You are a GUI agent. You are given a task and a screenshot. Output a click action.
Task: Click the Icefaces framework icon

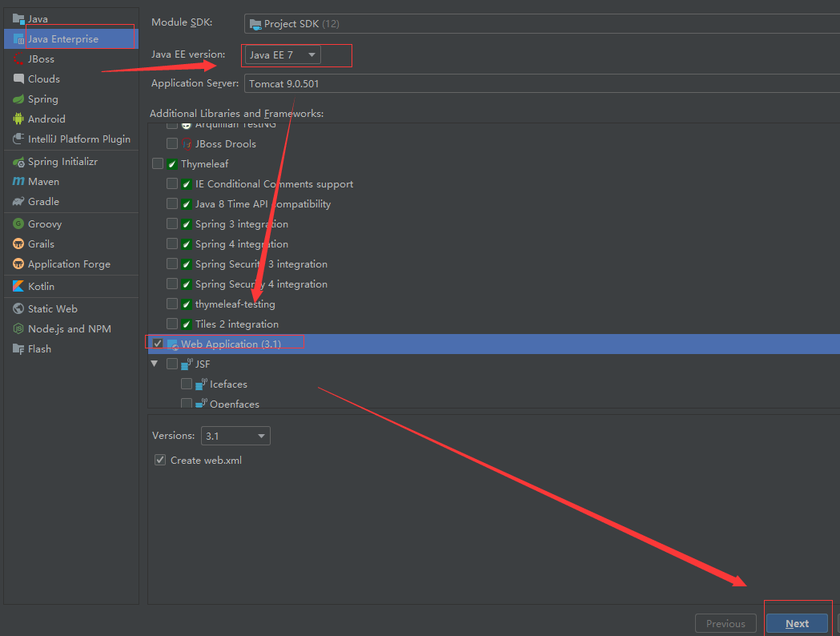click(201, 384)
